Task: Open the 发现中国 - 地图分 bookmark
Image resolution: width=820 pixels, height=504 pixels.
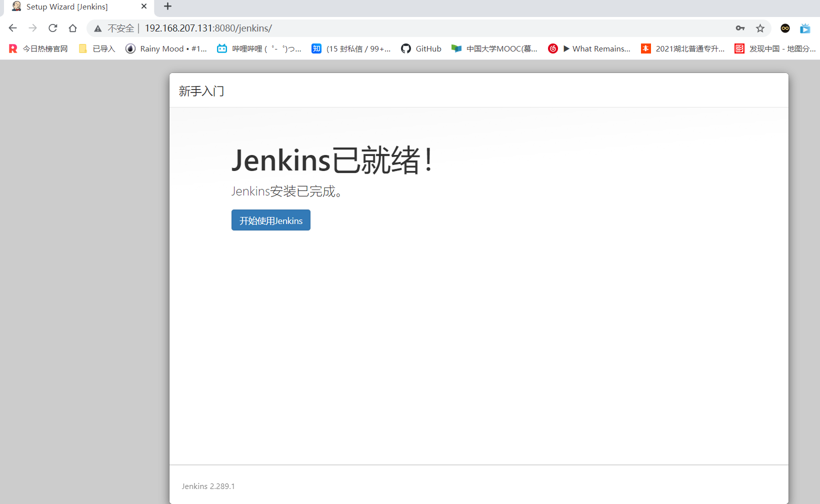Action: [775, 48]
